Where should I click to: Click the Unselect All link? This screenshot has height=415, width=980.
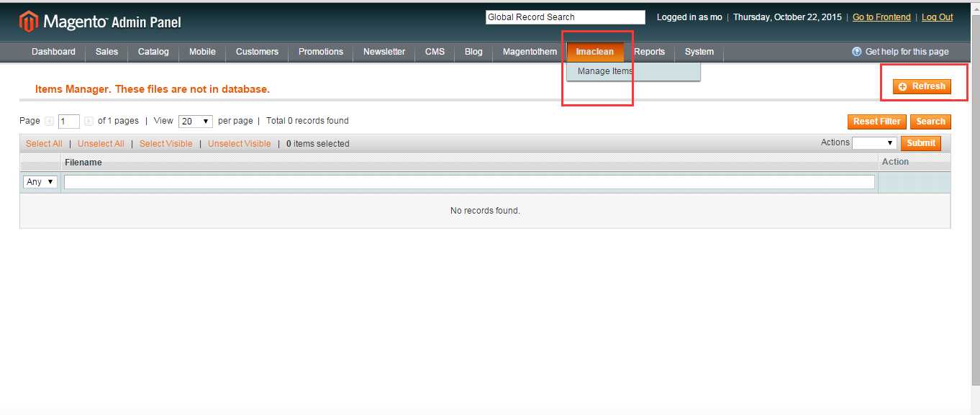[101, 144]
